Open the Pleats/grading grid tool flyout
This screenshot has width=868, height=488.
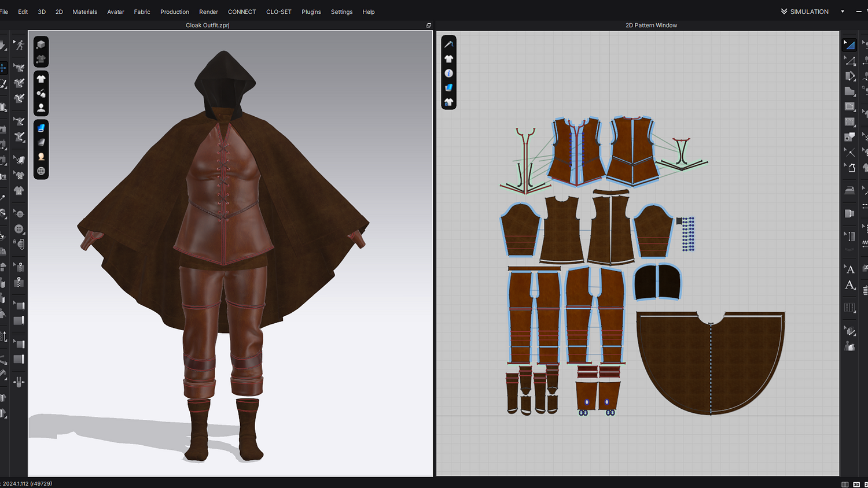pos(849,308)
